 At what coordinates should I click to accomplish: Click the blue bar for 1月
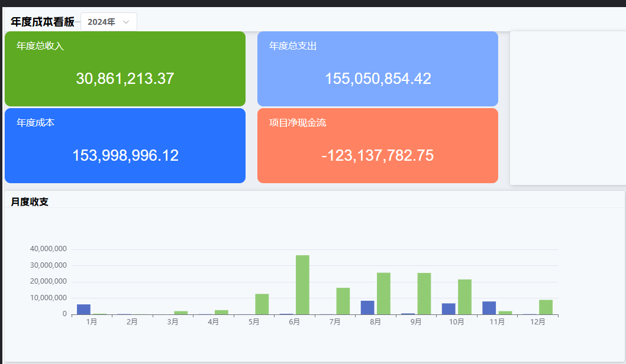tap(83, 309)
